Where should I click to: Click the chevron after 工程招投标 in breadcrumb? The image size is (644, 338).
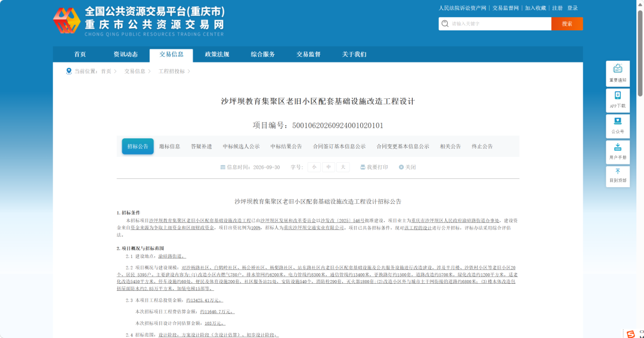[x=189, y=72]
